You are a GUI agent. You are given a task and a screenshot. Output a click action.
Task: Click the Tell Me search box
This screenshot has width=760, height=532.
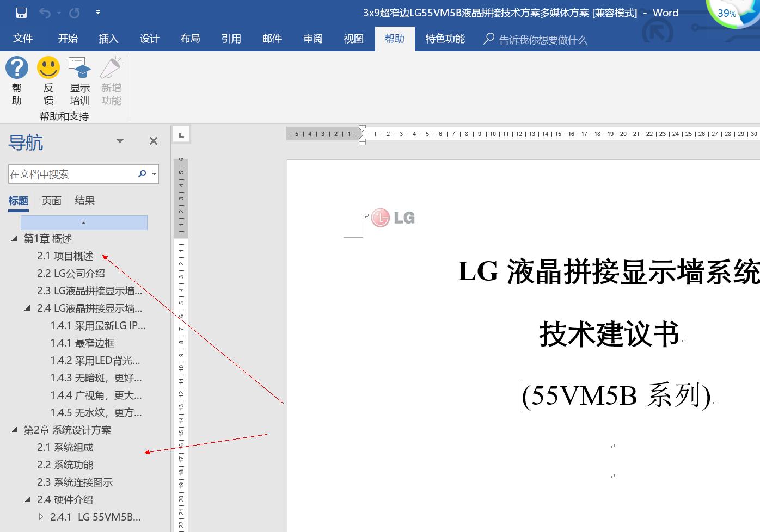[543, 40]
